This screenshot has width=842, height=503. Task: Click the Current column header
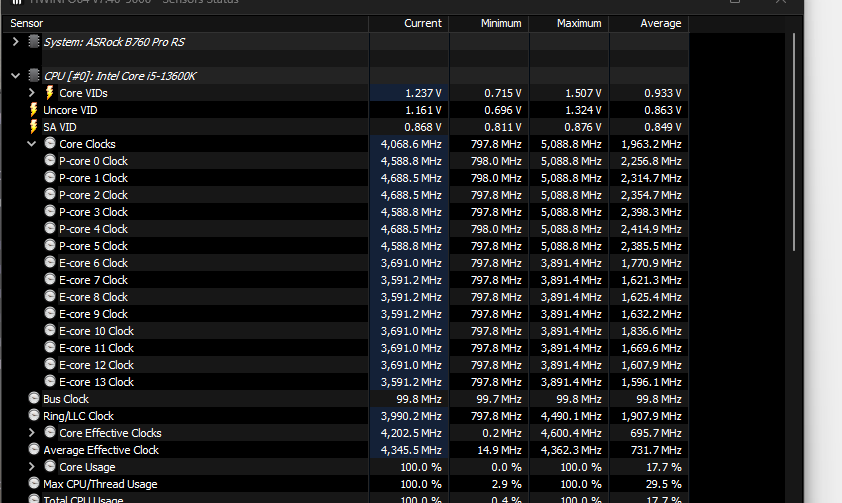point(409,23)
